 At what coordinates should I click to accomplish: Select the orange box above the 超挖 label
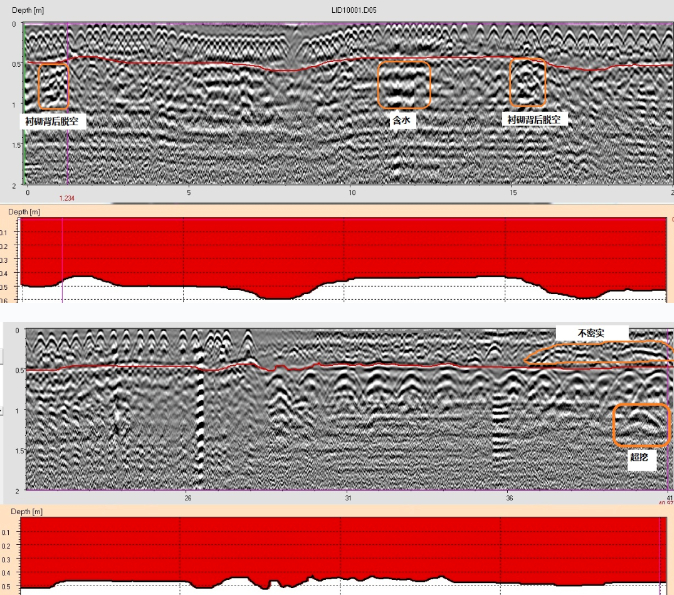(x=640, y=425)
